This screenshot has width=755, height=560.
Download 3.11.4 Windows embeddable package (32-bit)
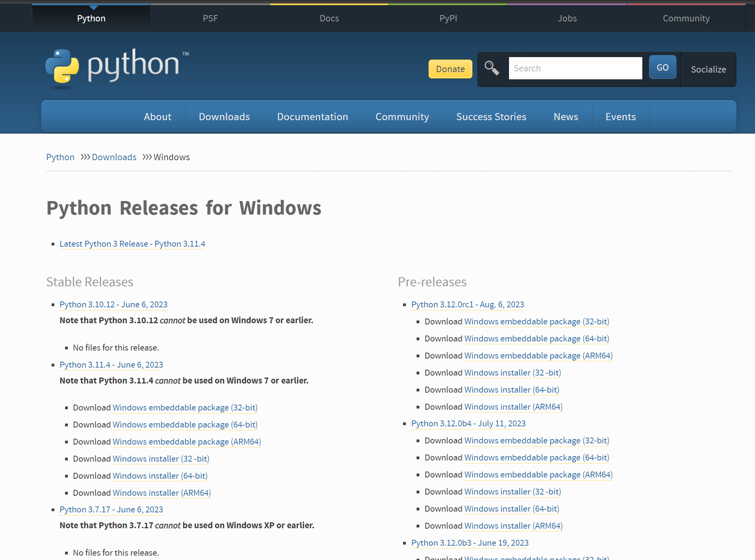coord(185,407)
